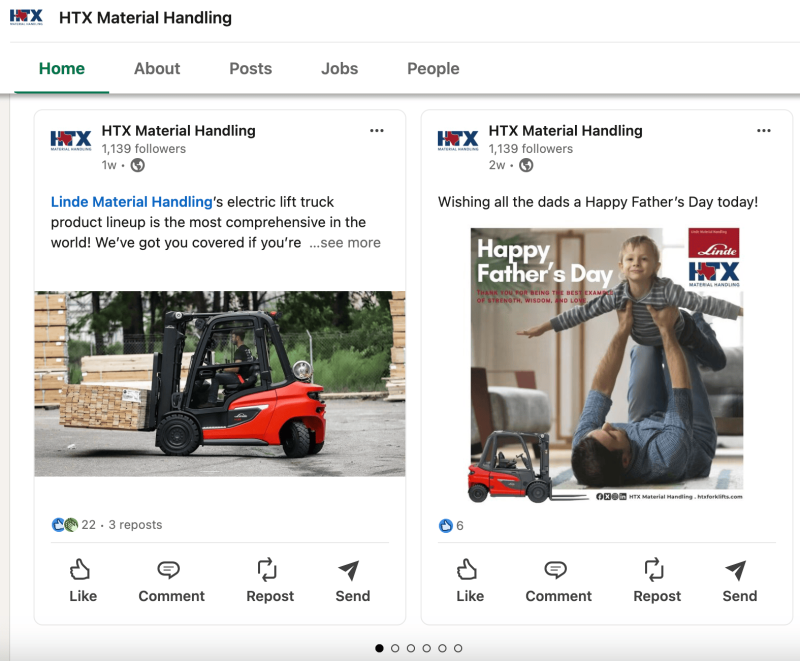
Task: Click HTX avatar on the Father's Day post
Action: (x=458, y=140)
